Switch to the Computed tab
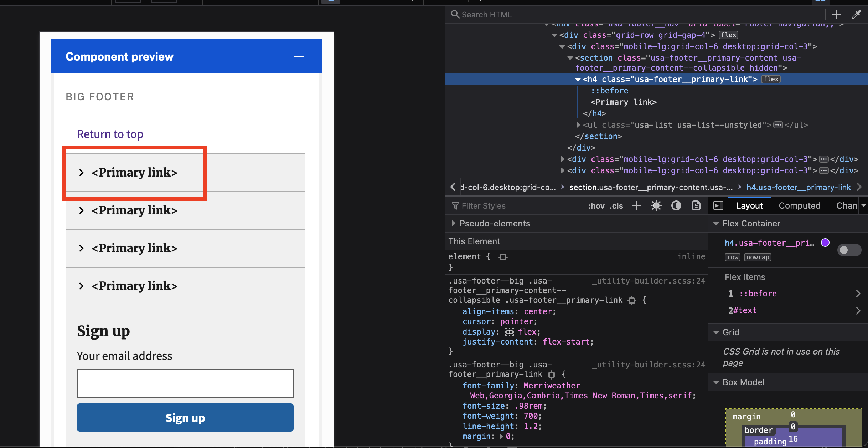The image size is (868, 448). (x=800, y=205)
